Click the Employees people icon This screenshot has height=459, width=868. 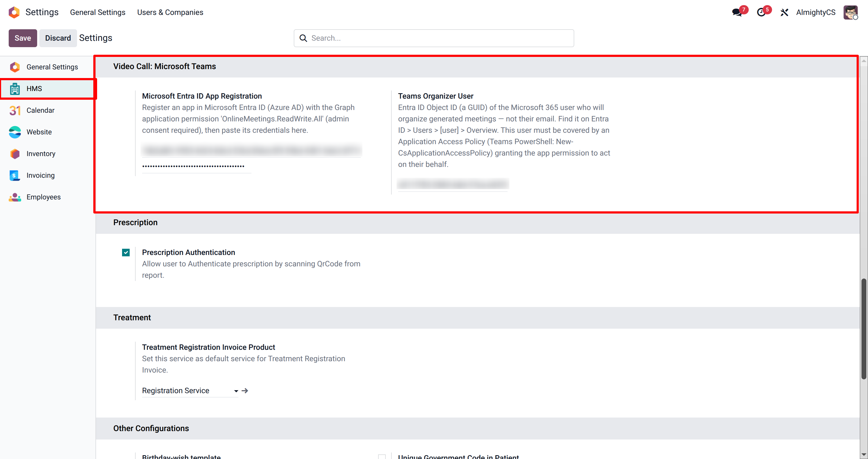coord(15,197)
